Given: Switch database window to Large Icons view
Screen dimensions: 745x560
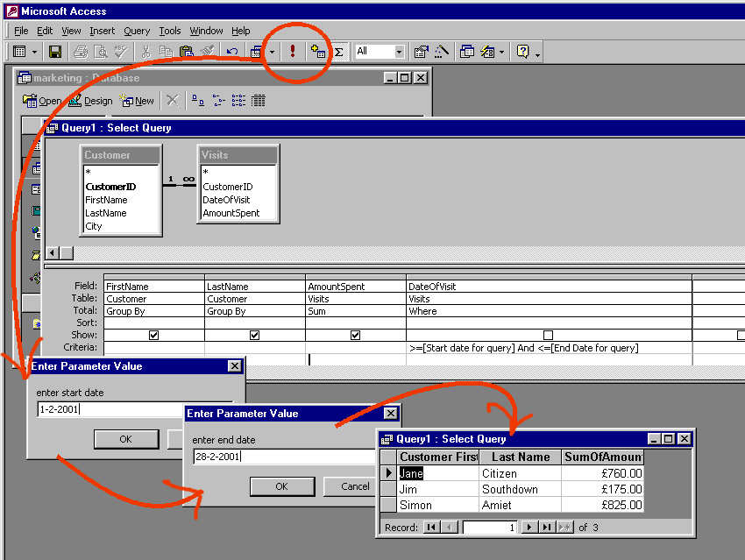Looking at the screenshot, I should (198, 100).
